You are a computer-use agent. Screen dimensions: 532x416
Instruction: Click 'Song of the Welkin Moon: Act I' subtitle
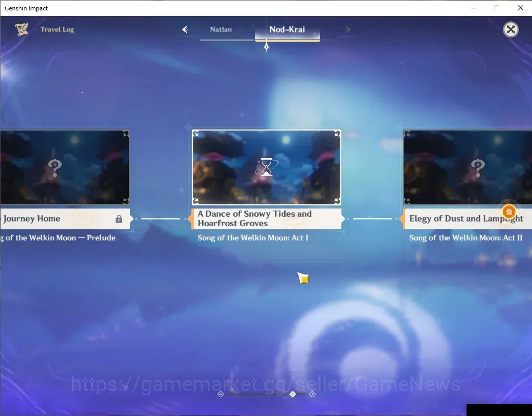(x=253, y=238)
